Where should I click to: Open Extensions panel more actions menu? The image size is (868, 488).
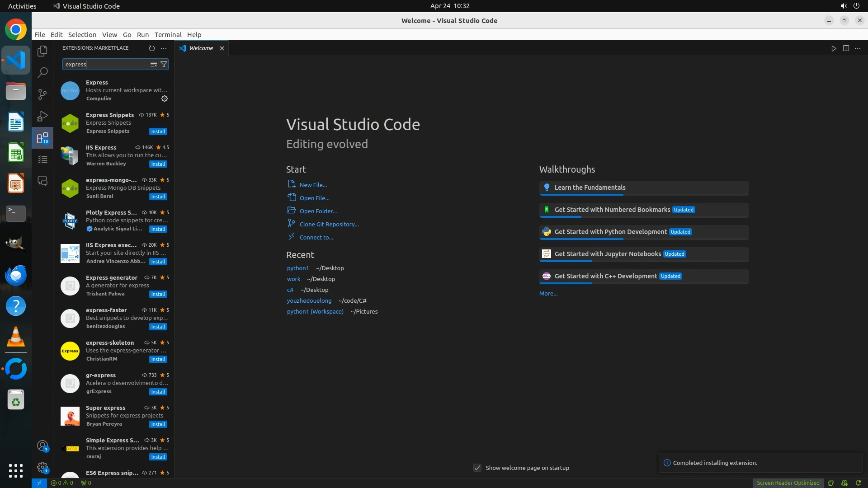pos(164,48)
